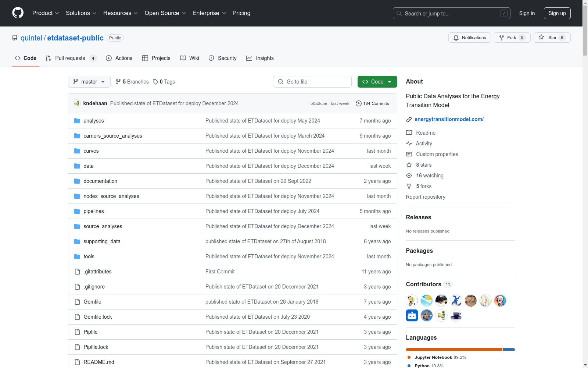Open the green Code dropdown button

tap(377, 82)
